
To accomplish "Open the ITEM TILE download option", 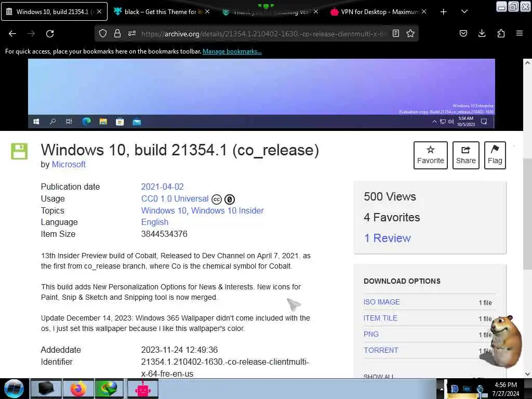I will point(380,318).
